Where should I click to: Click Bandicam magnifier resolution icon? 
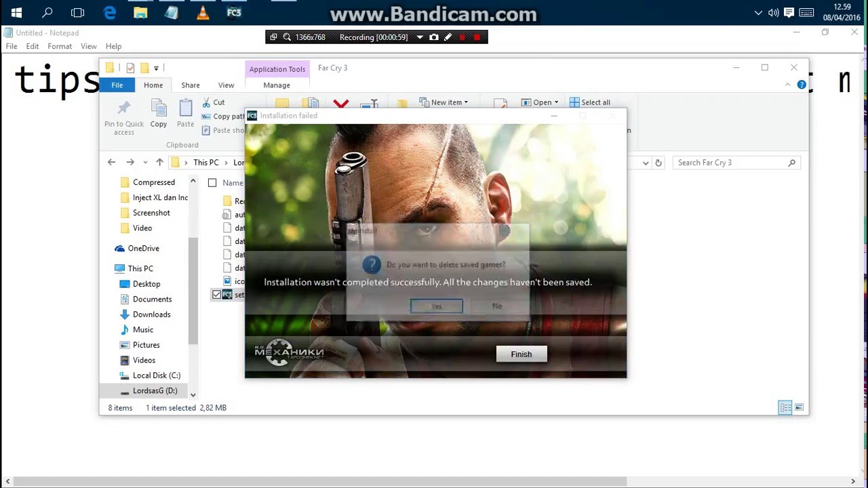point(287,37)
